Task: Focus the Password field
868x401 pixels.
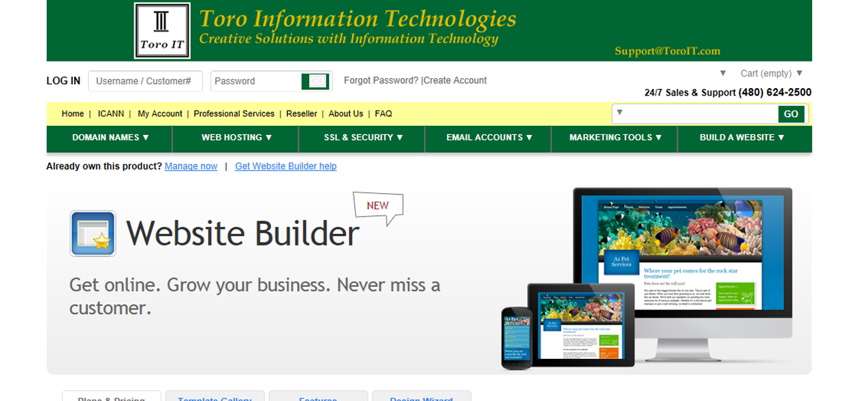Action: (256, 81)
